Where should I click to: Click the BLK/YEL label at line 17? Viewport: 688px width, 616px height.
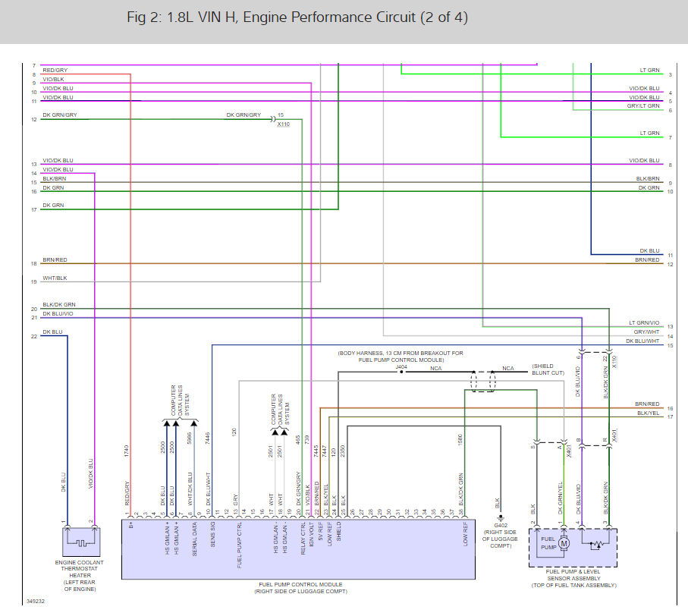(648, 413)
